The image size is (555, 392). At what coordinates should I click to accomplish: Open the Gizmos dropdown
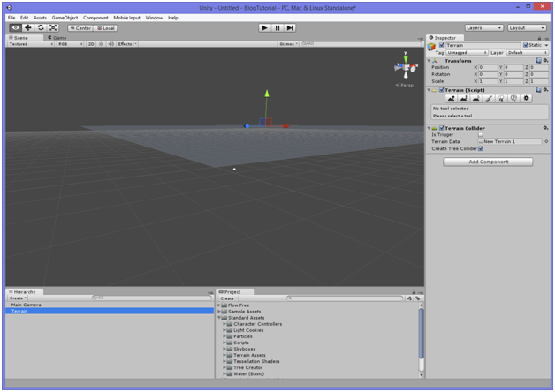point(288,44)
